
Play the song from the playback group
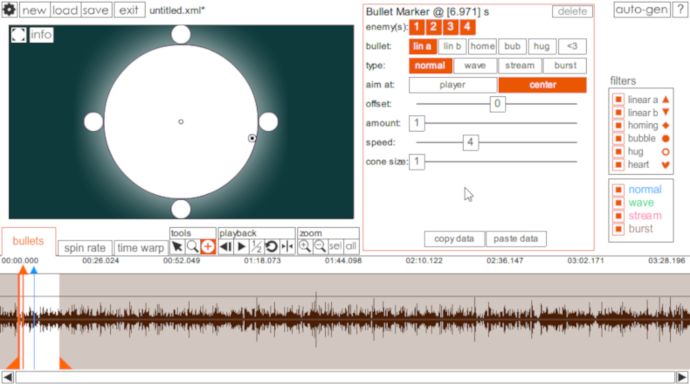click(241, 247)
